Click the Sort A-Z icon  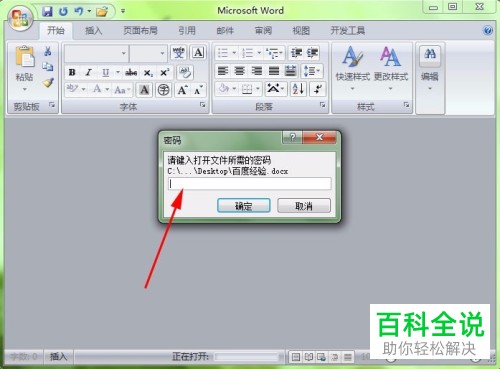click(x=298, y=89)
